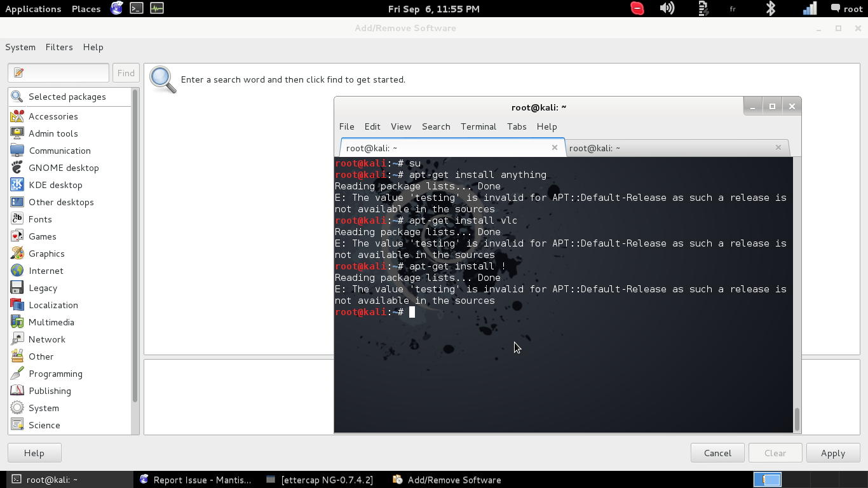The width and height of the screenshot is (868, 488).
Task: Click the red notification icon in top panel
Action: (637, 8)
